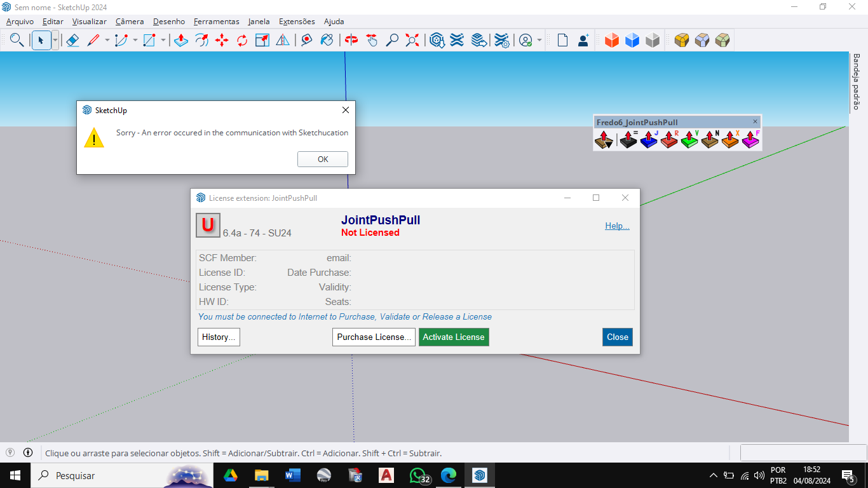Click the signed-in account profile icon

pyautogui.click(x=526, y=40)
